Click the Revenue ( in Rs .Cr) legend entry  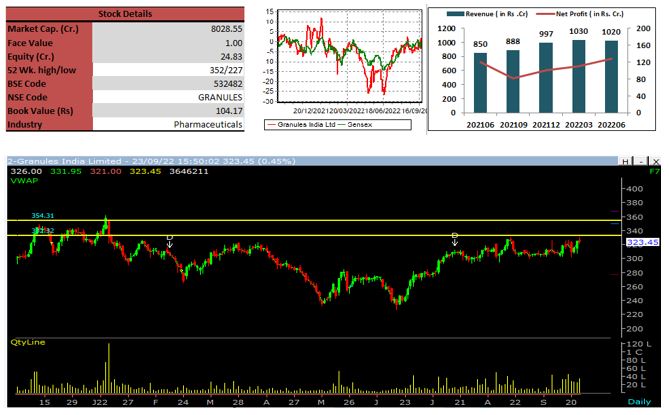pyautogui.click(x=487, y=14)
